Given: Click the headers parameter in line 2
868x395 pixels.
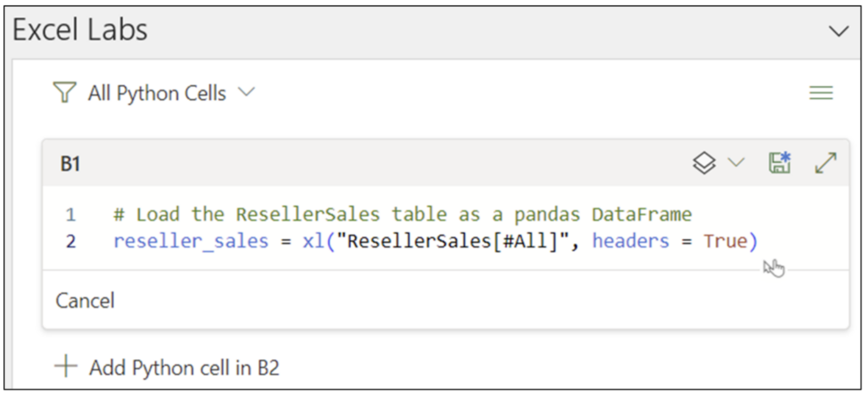Looking at the screenshot, I should (x=626, y=242).
